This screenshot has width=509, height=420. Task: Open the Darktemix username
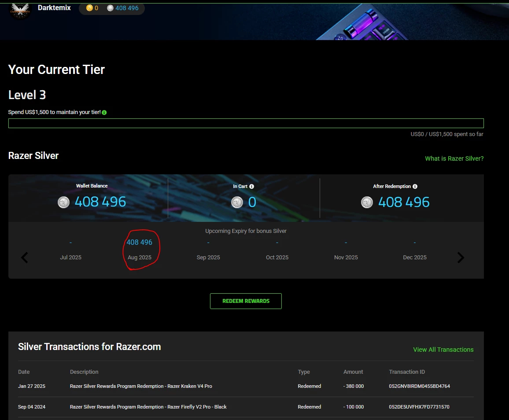coord(54,8)
